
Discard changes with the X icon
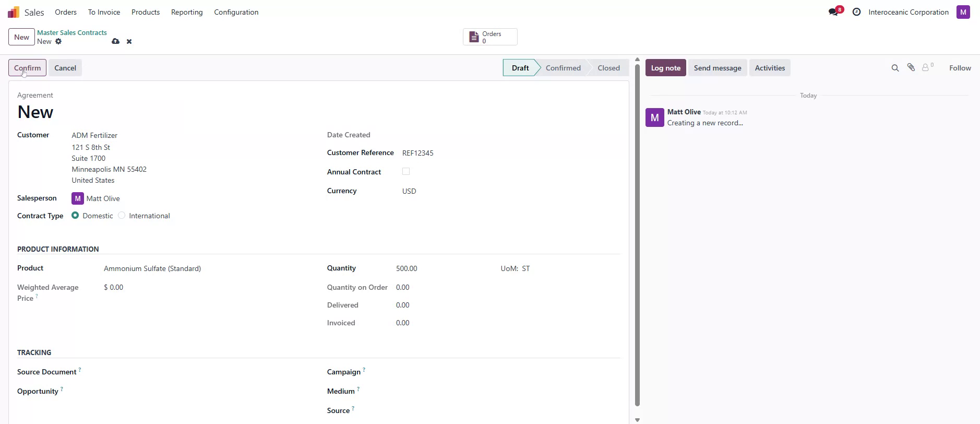(x=129, y=42)
